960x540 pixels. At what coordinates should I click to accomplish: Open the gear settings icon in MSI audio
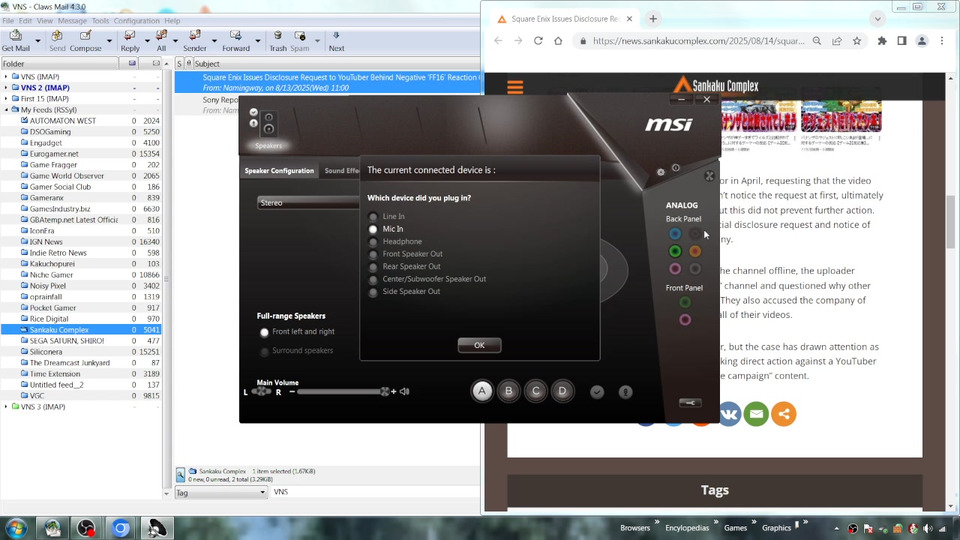661,172
